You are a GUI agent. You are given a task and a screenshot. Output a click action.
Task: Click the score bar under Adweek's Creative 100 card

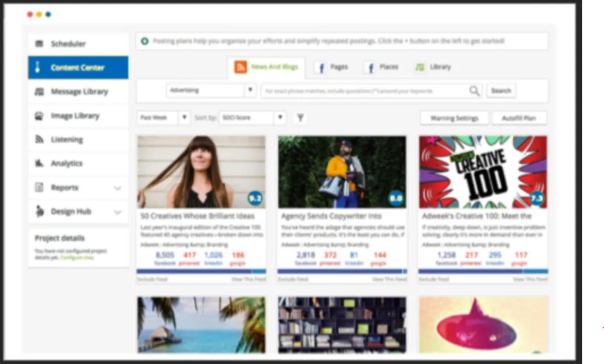tap(483, 271)
